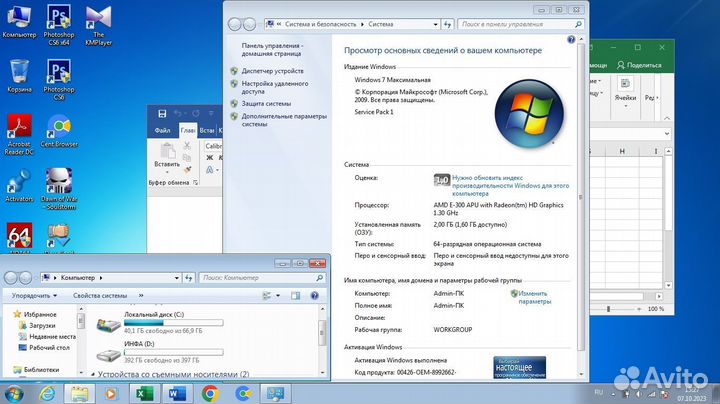Click Изменить параметры link
This screenshot has height=404, width=720.
pyautogui.click(x=534, y=297)
